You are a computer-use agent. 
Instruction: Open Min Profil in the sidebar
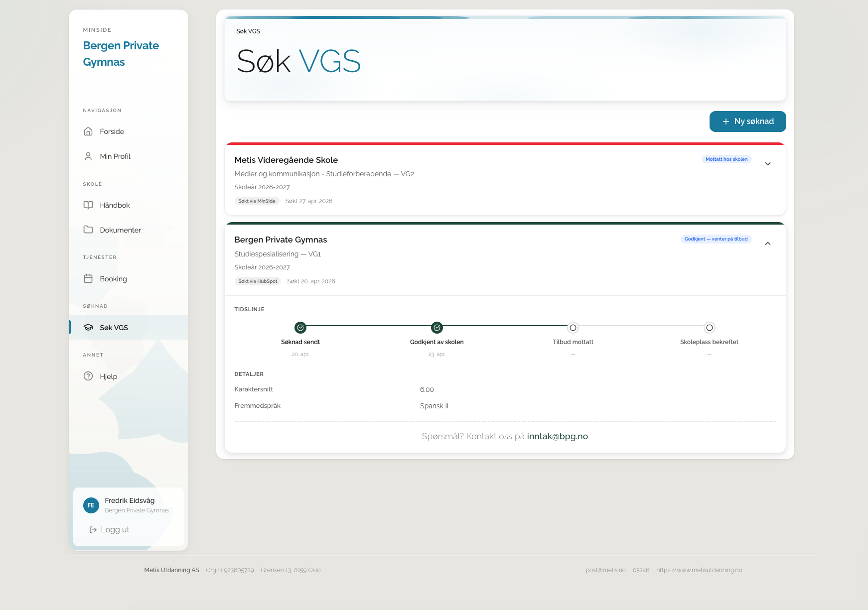pyautogui.click(x=129, y=156)
